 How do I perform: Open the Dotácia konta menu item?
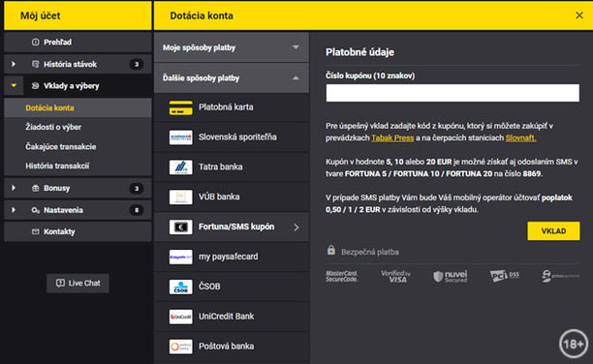78,107
